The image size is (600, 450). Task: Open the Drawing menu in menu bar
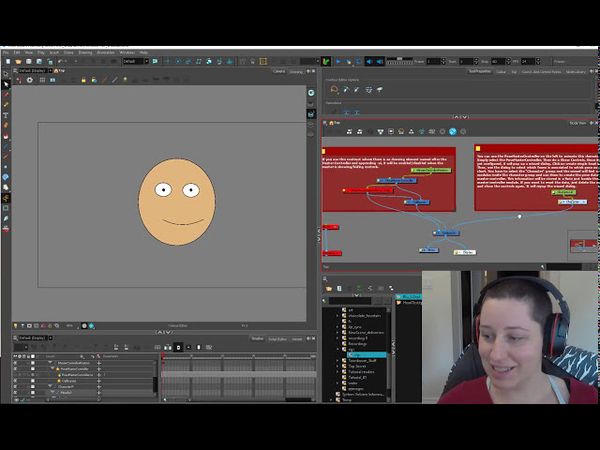point(85,52)
